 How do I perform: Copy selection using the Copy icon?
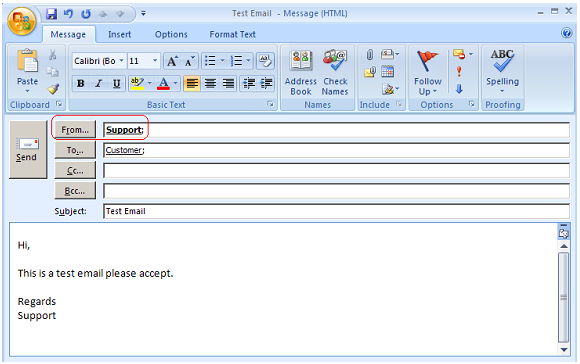53,72
